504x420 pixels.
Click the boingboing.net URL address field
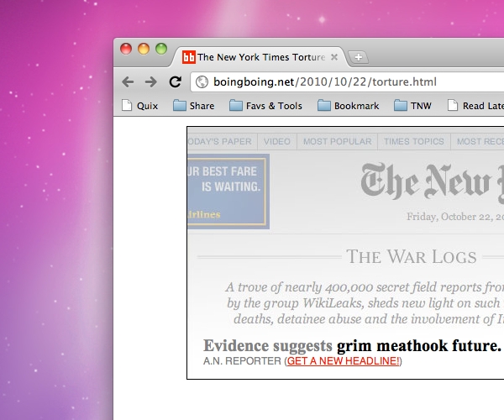pos(347,82)
